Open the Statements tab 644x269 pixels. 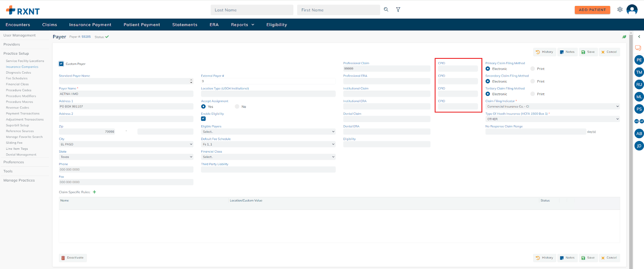coord(185,25)
